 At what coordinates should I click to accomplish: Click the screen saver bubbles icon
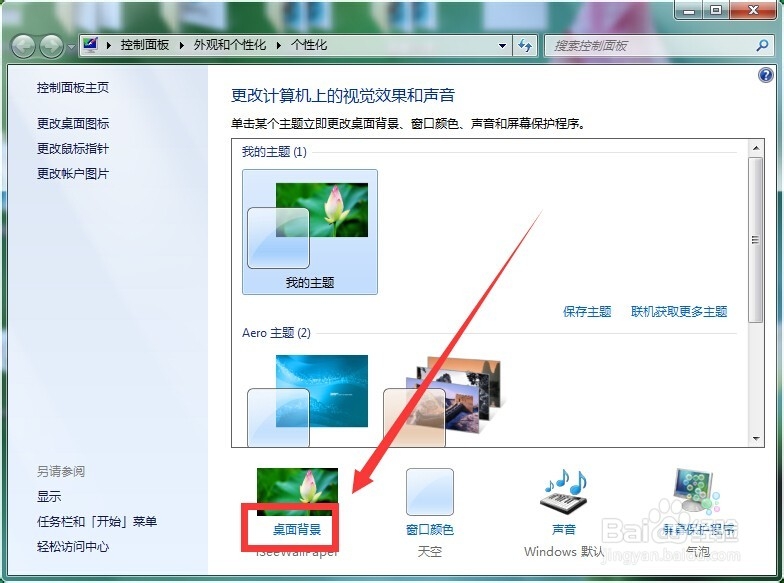pos(697,490)
